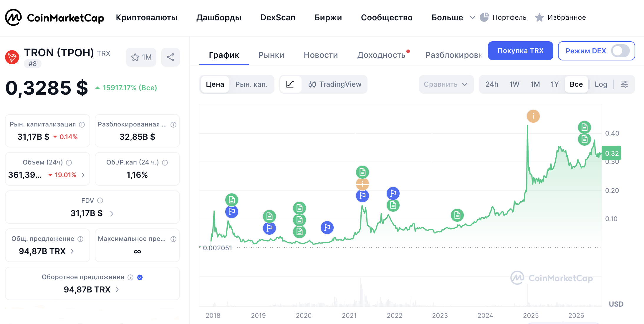
Task: Click info icon next to Максимальное предложение
Action: click(x=173, y=239)
